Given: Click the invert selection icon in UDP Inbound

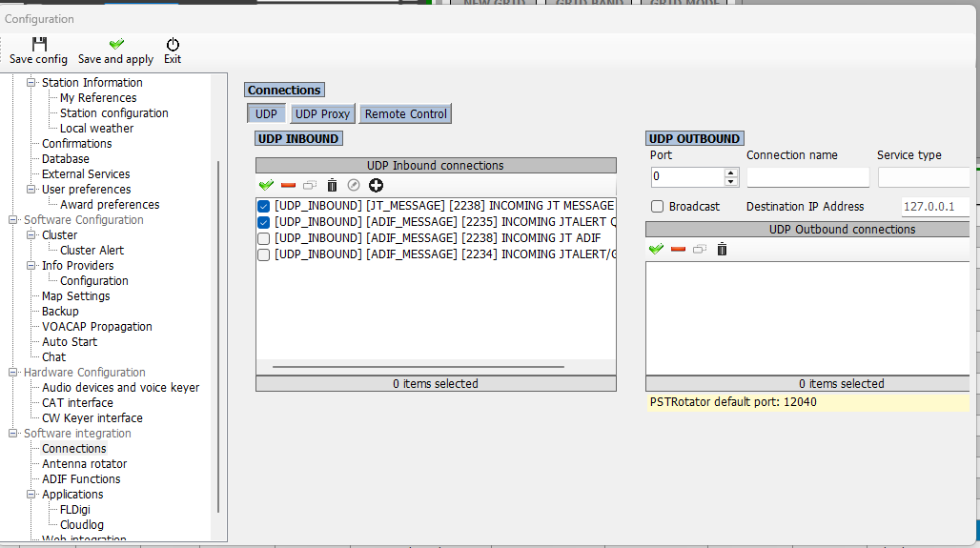Looking at the screenshot, I should pyautogui.click(x=310, y=185).
